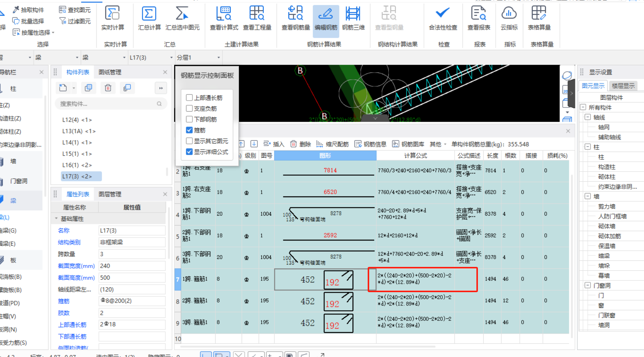This screenshot has height=357, width=644.
Task: Open the L17(3) component dropdown
Action: tap(171, 58)
